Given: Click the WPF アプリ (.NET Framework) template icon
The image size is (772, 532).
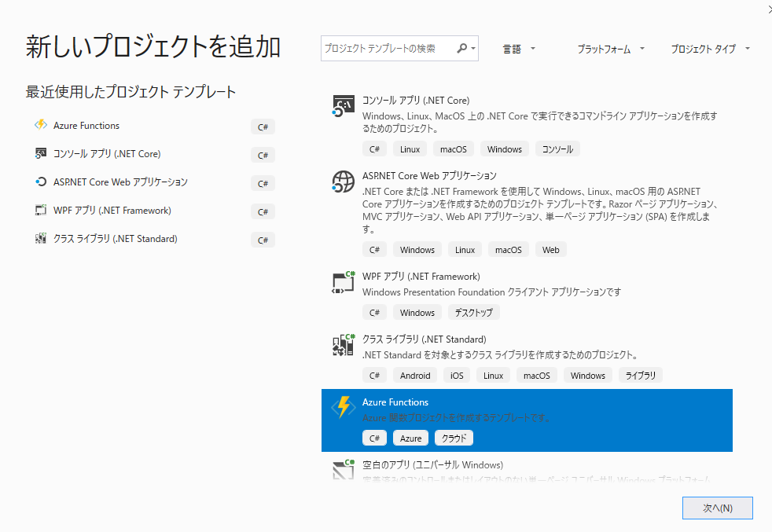Looking at the screenshot, I should click(343, 283).
